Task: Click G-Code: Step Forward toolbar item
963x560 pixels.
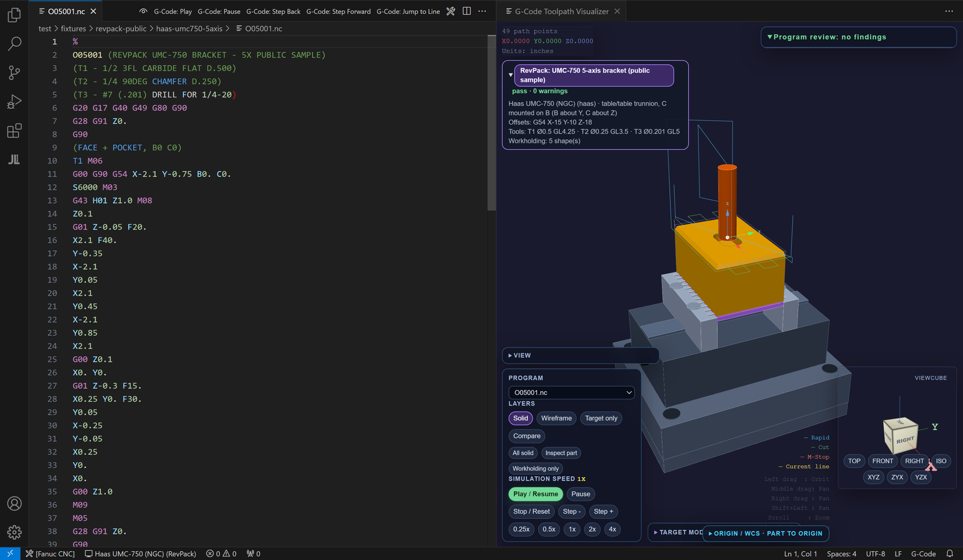Action: [x=338, y=11]
